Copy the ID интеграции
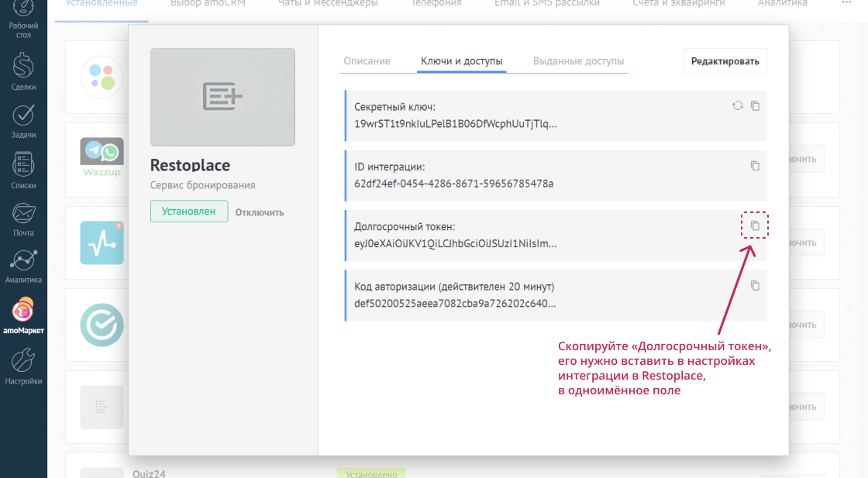 [x=756, y=165]
